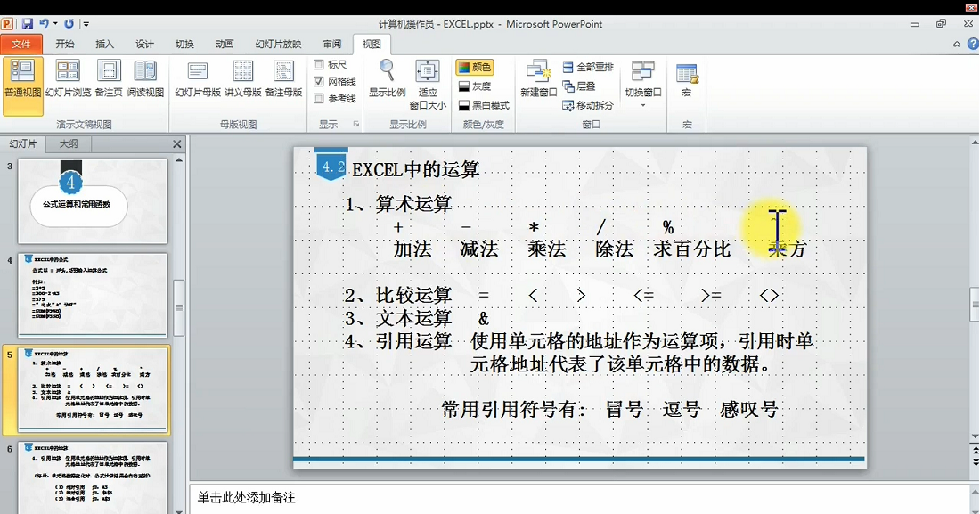980x514 pixels.
Task: Open Macros (宏) button
Action: pos(687,79)
